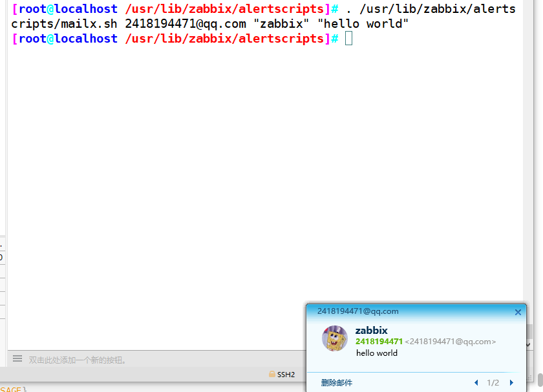Screen dimensions: 543x392
Task: Go to next mail notification arrow
Action: click(511, 383)
